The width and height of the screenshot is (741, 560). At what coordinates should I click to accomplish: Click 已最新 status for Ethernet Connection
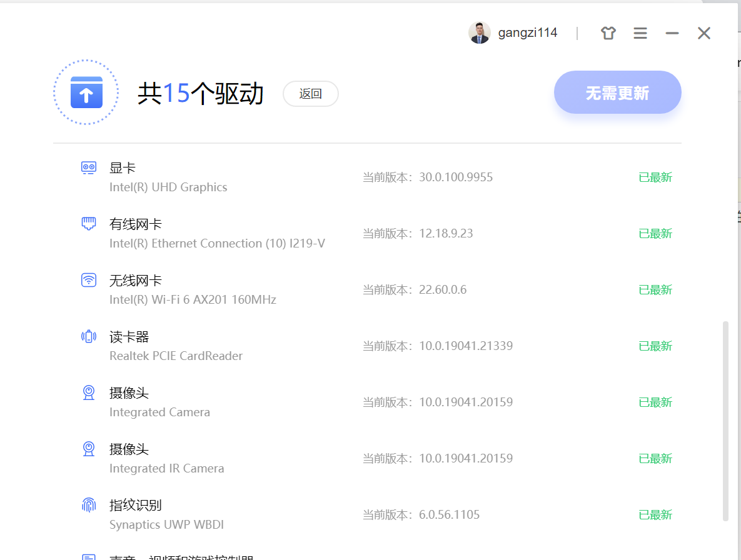click(x=655, y=234)
